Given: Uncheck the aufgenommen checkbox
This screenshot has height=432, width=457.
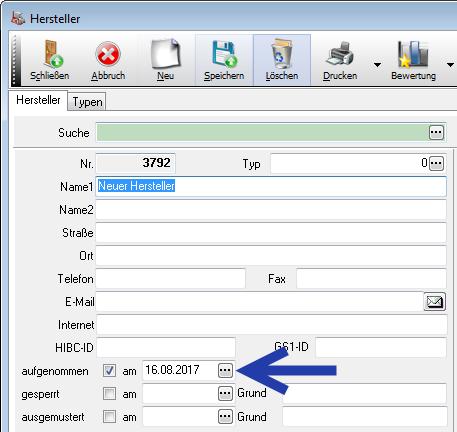Looking at the screenshot, I should click(x=109, y=371).
